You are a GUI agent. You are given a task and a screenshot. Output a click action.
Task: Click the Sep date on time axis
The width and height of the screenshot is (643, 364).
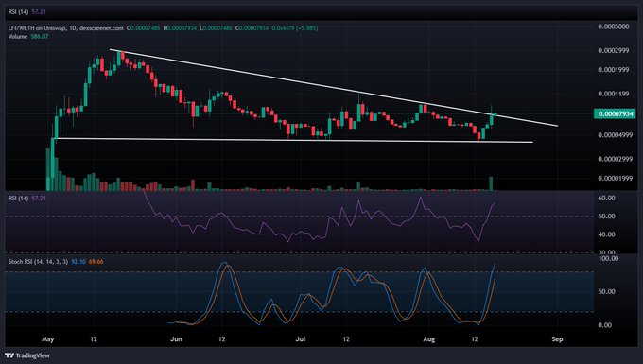(557, 339)
